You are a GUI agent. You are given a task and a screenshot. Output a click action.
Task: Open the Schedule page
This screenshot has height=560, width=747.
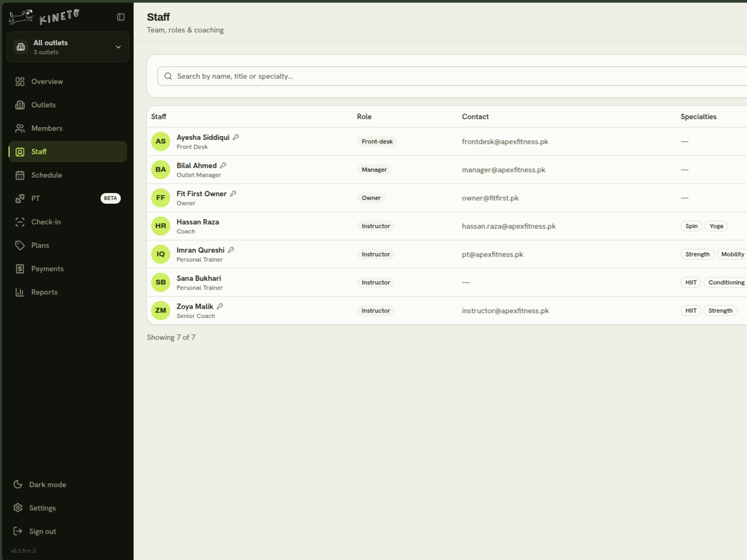68,175
